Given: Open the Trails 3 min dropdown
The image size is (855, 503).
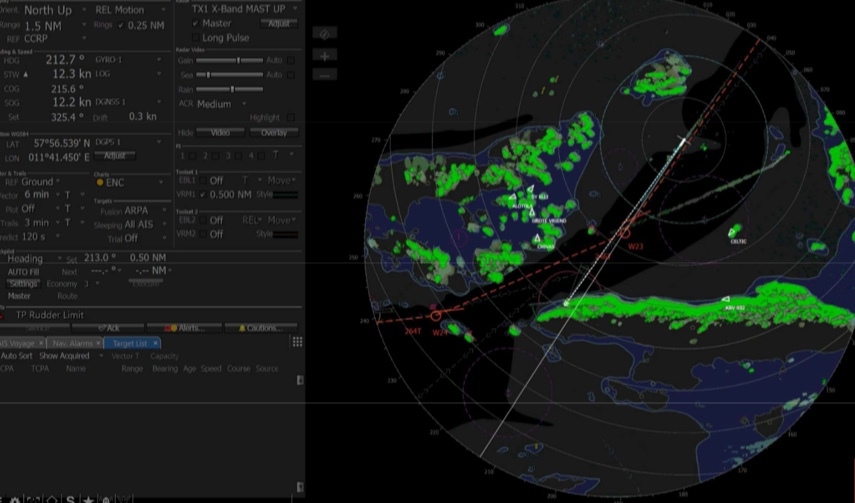Looking at the screenshot, I should (x=40, y=223).
